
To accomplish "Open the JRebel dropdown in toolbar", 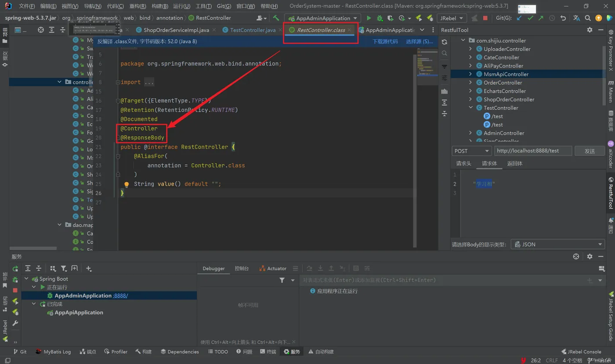I will [452, 18].
